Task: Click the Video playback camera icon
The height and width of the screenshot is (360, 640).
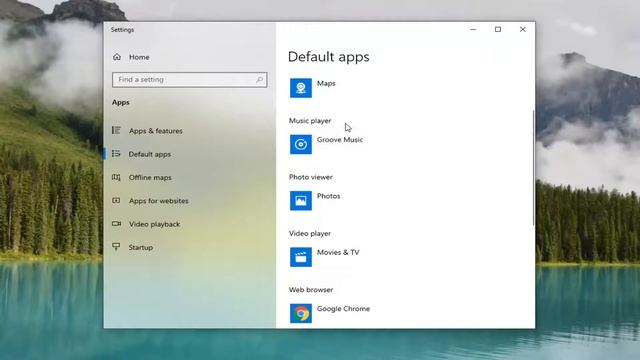Action: pos(116,224)
